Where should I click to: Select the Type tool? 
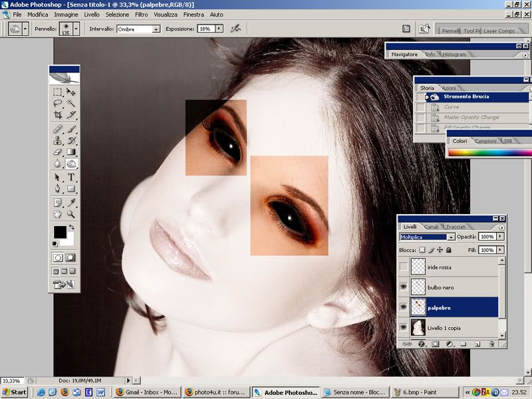pyautogui.click(x=71, y=177)
